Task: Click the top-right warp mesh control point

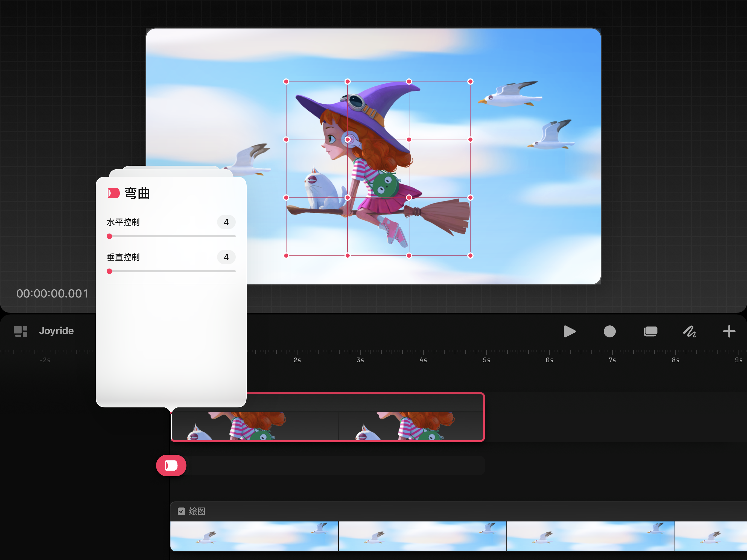Action: pos(470,82)
